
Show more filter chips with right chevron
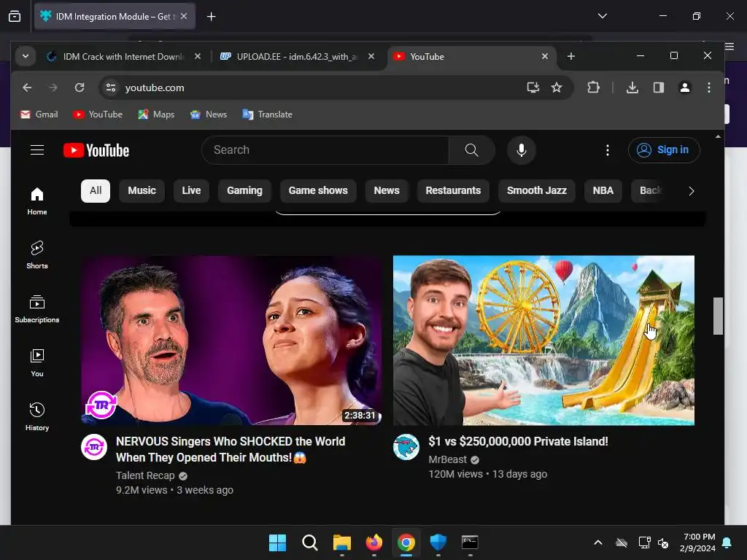pyautogui.click(x=692, y=191)
